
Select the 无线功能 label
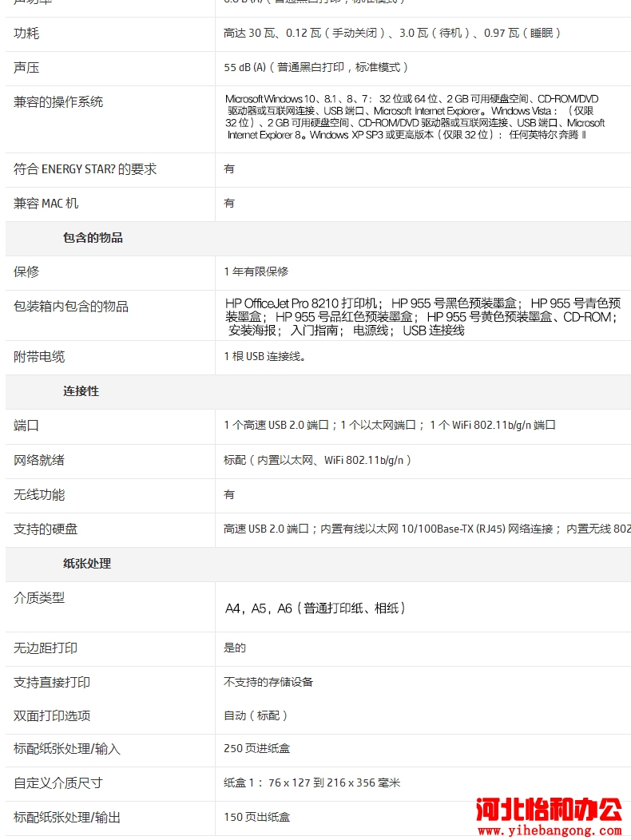(x=39, y=494)
